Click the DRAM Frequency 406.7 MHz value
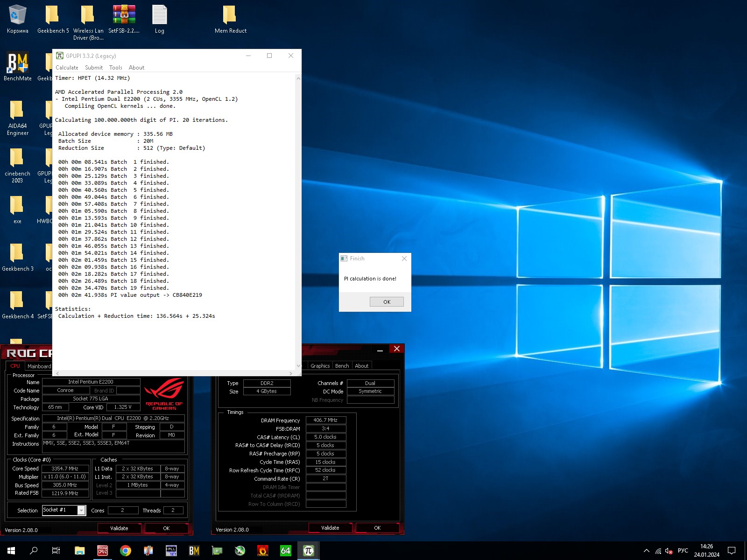This screenshot has width=747, height=560. coord(326,420)
